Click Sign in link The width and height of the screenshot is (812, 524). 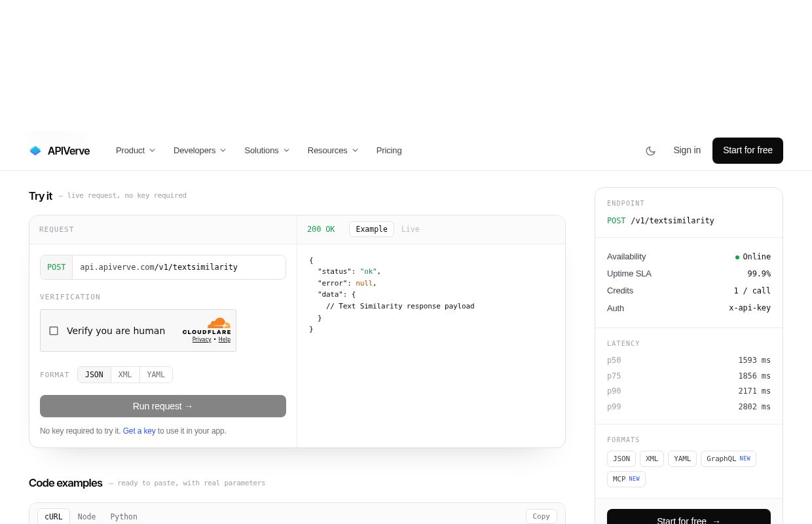687,151
